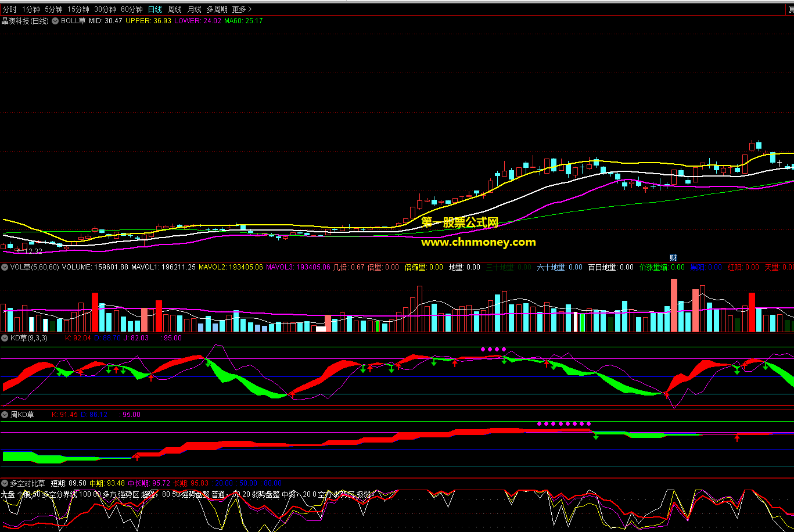The height and width of the screenshot is (532, 794).
Task: Click the 长期: 95.83 reading
Action: click(191, 483)
